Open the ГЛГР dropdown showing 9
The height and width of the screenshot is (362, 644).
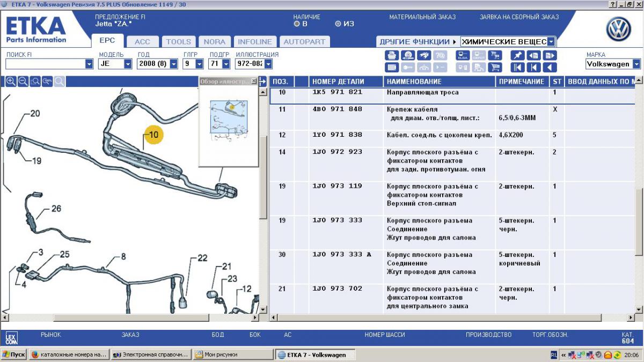pos(200,64)
